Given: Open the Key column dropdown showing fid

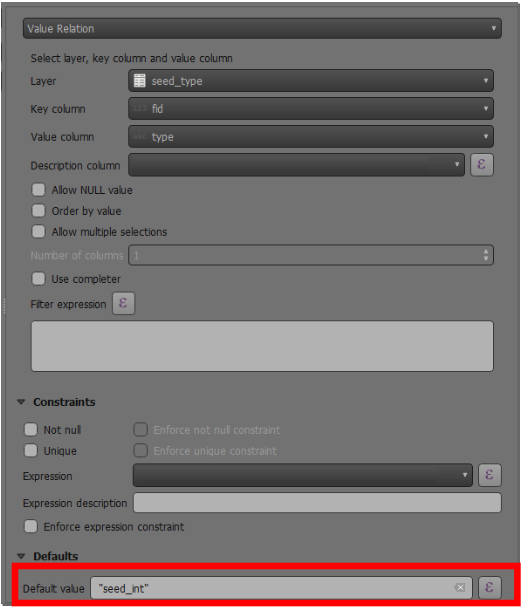Looking at the screenshot, I should [x=311, y=108].
